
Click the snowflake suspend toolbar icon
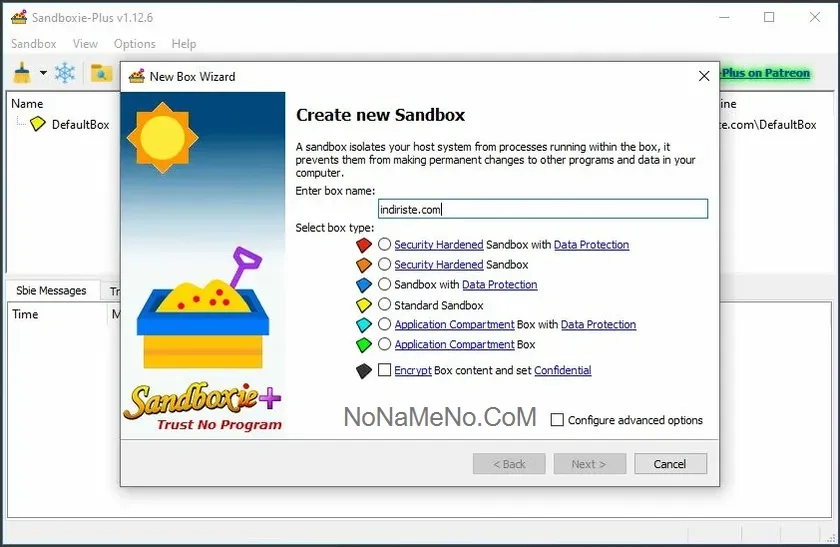[65, 73]
